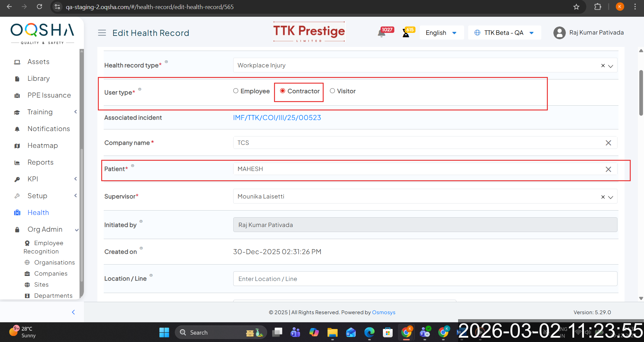Select the Contractor radio button
The width and height of the screenshot is (644, 342).
coord(283,91)
